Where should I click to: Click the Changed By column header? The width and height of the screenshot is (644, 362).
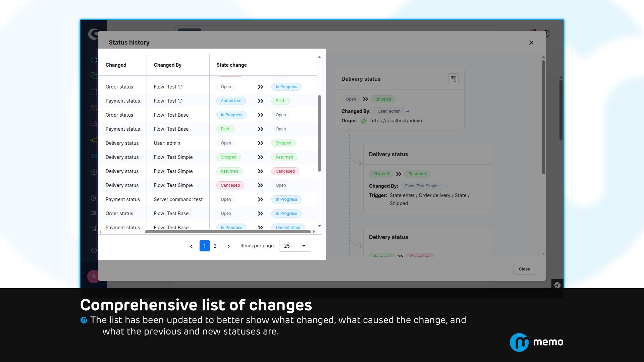point(168,65)
